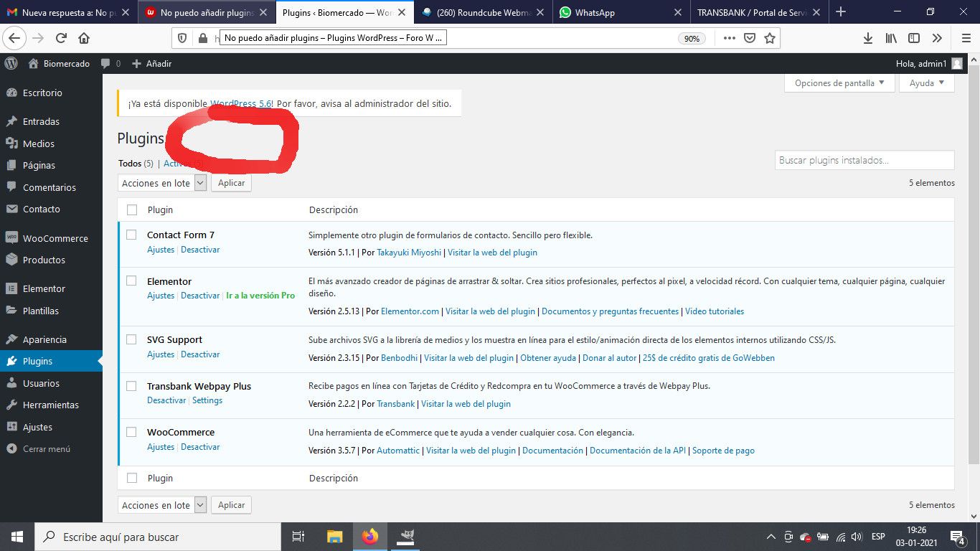Click Ajustes link under WooCommerce

[161, 447]
